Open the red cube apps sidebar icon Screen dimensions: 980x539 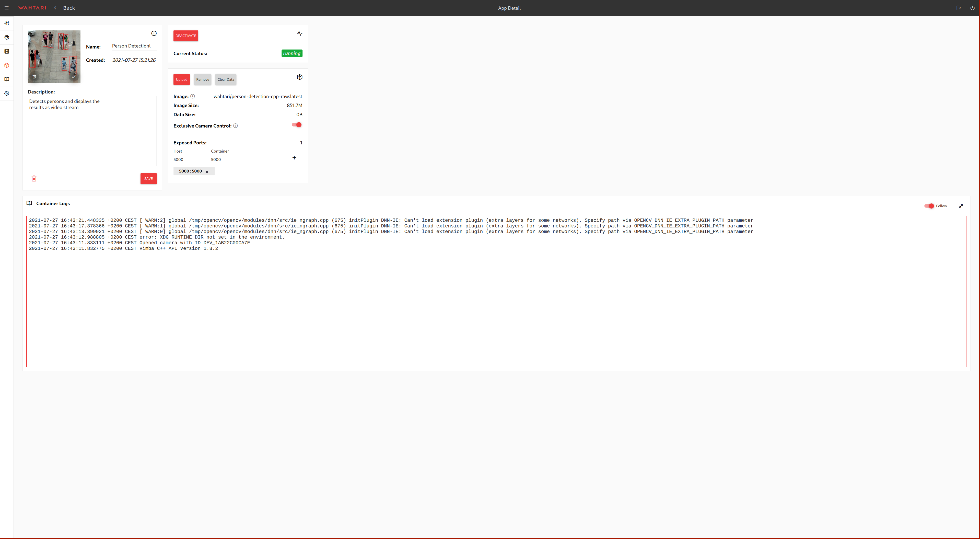point(7,65)
